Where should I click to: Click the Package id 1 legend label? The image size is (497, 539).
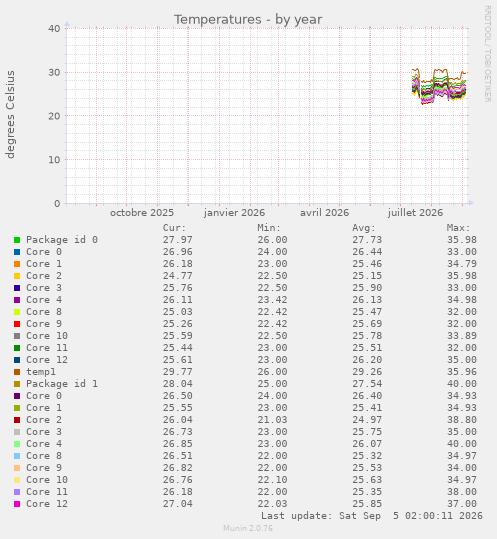pos(62,384)
